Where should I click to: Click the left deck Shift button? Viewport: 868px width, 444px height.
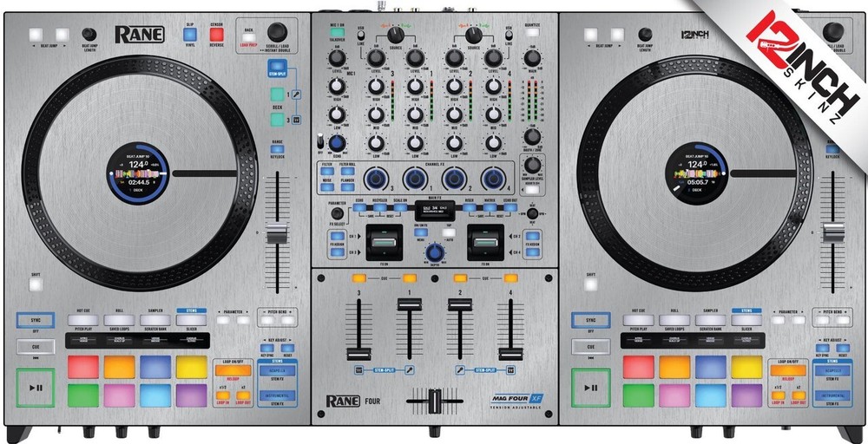(x=36, y=284)
